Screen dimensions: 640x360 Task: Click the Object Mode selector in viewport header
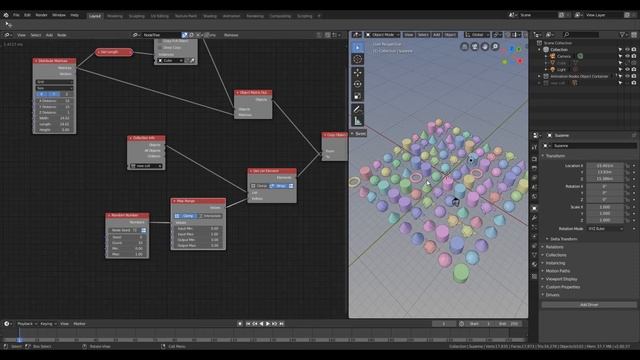click(382, 35)
